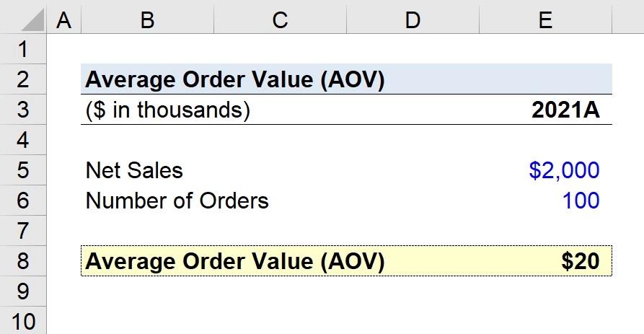Select the row 4 header

pyautogui.click(x=23, y=139)
